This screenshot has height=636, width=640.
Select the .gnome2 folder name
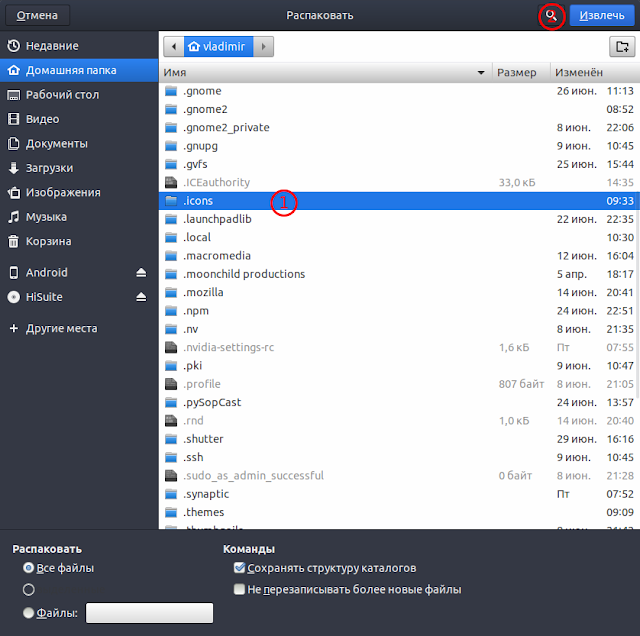tap(205, 109)
